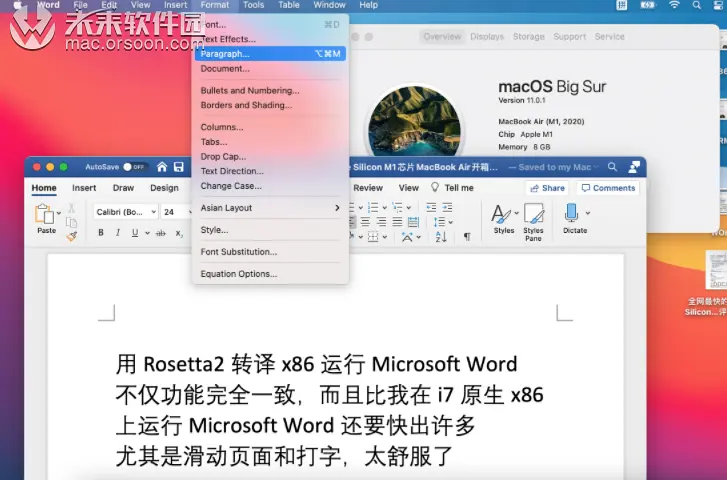727x480 pixels.
Task: Switch to the Draw ribbon tab
Action: point(123,188)
